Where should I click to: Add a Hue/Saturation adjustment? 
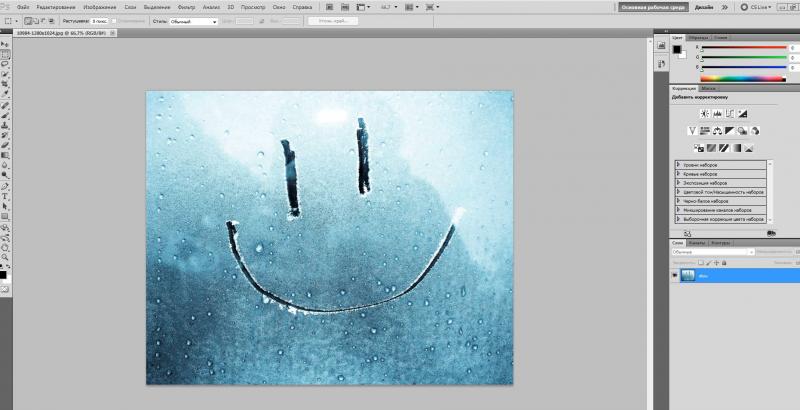point(705,131)
